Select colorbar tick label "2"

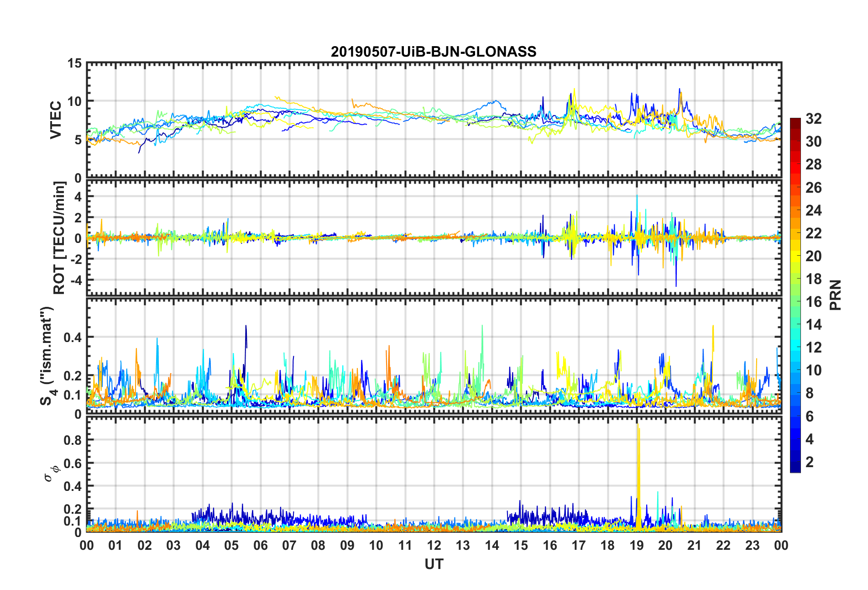[x=810, y=462]
